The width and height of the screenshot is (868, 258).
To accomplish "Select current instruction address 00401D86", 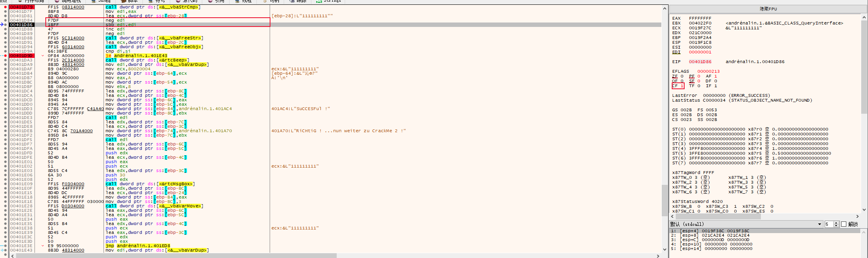I will coord(22,25).
